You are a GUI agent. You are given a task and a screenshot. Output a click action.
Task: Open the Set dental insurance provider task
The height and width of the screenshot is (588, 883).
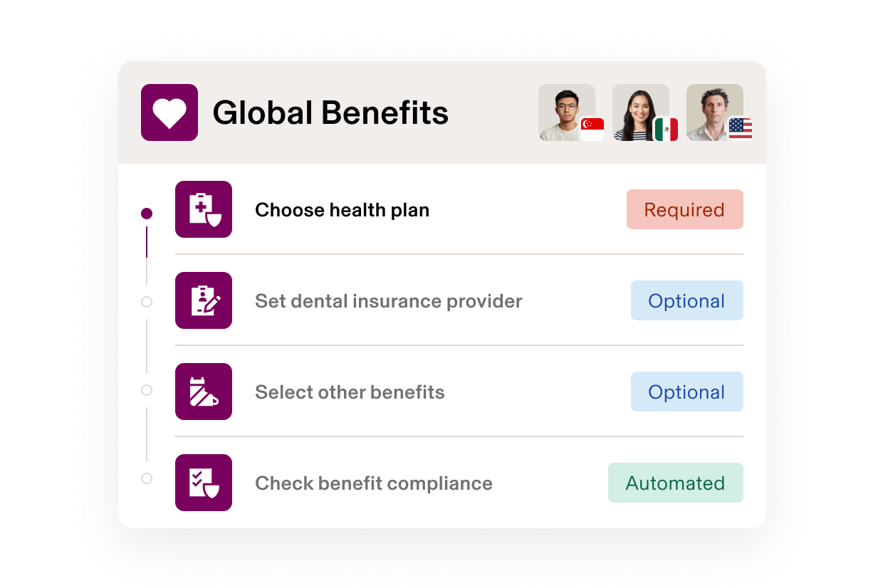coord(389,300)
